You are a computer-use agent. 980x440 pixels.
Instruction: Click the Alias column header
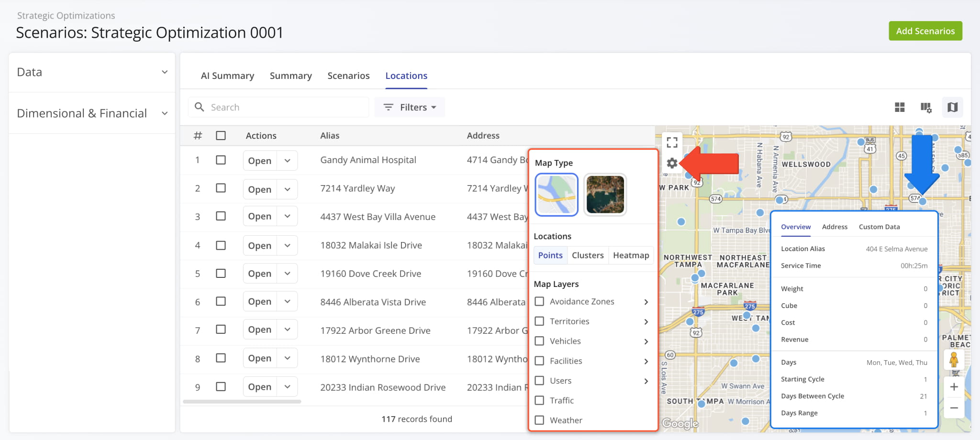[x=330, y=136]
